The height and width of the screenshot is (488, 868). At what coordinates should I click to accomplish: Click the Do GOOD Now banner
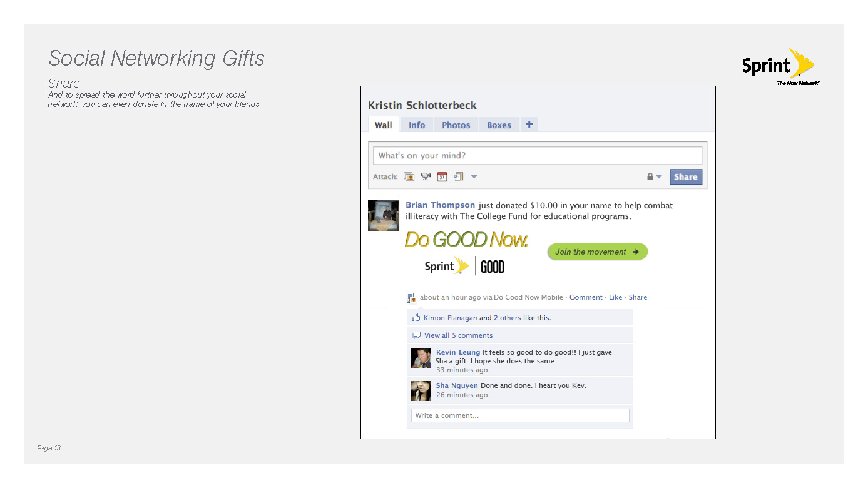tap(466, 240)
